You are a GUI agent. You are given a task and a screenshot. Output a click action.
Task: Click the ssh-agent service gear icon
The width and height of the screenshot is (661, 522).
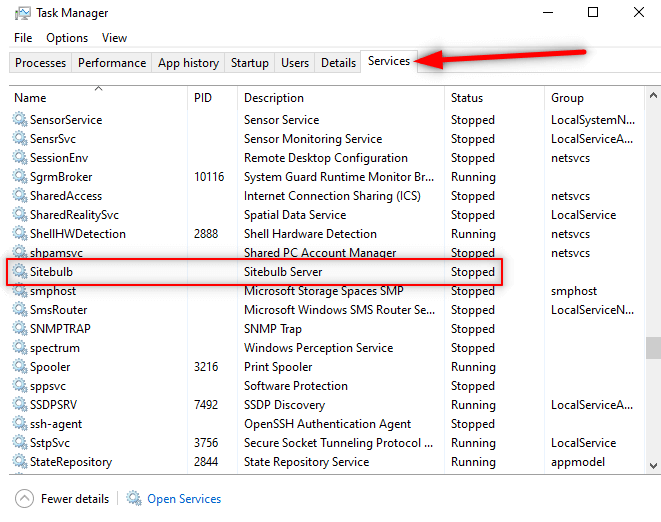tap(20, 424)
